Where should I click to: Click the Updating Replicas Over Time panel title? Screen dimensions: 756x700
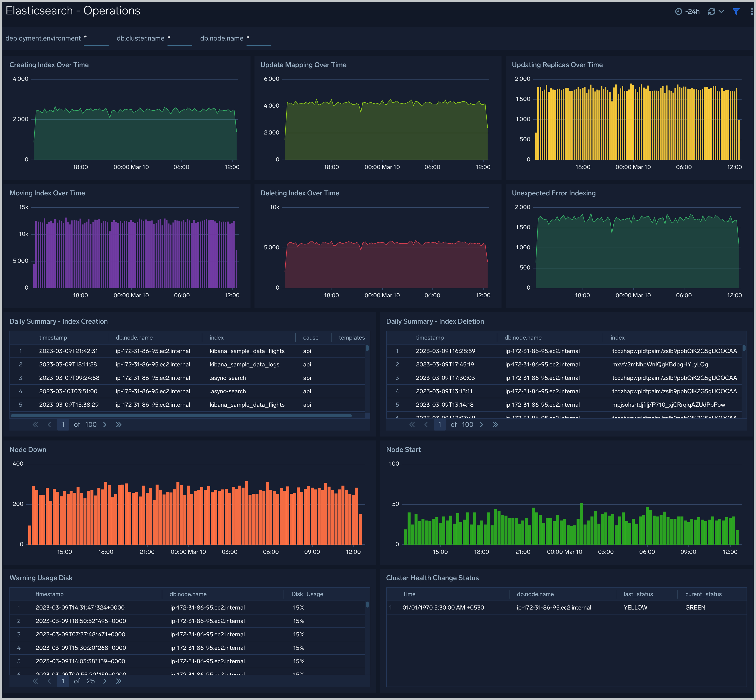click(x=557, y=65)
